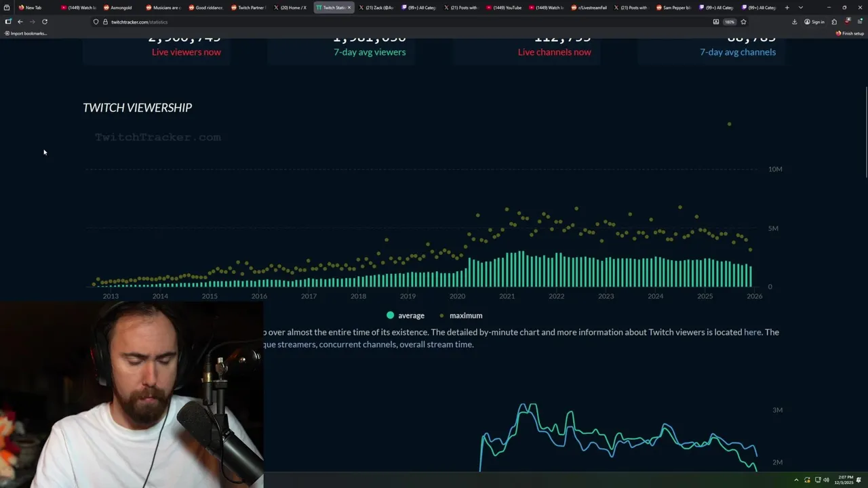The height and width of the screenshot is (488, 868).
Task: Go back to the previous page
Action: (x=20, y=22)
